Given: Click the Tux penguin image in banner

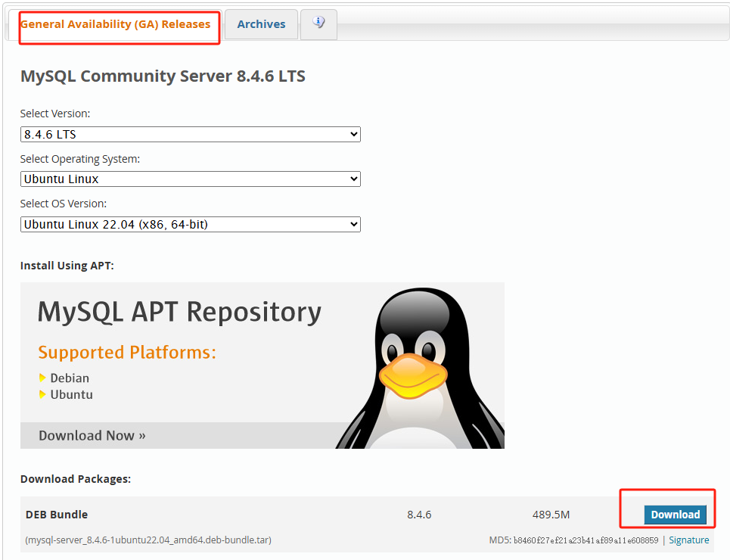Looking at the screenshot, I should (x=420, y=368).
